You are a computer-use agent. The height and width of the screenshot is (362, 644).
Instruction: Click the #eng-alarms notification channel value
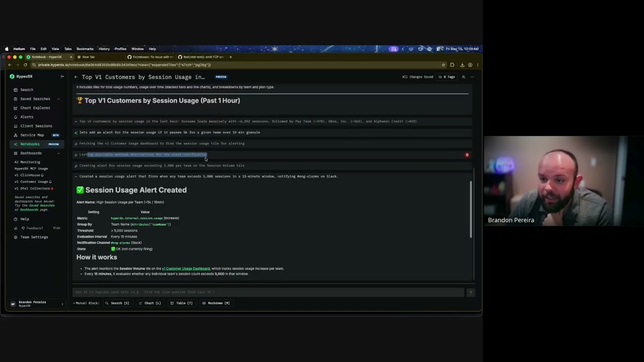120,243
